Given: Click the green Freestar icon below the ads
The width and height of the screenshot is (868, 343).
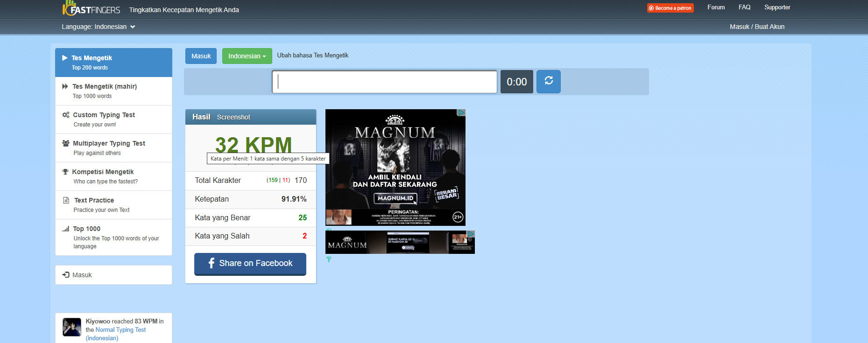Looking at the screenshot, I should tap(329, 259).
